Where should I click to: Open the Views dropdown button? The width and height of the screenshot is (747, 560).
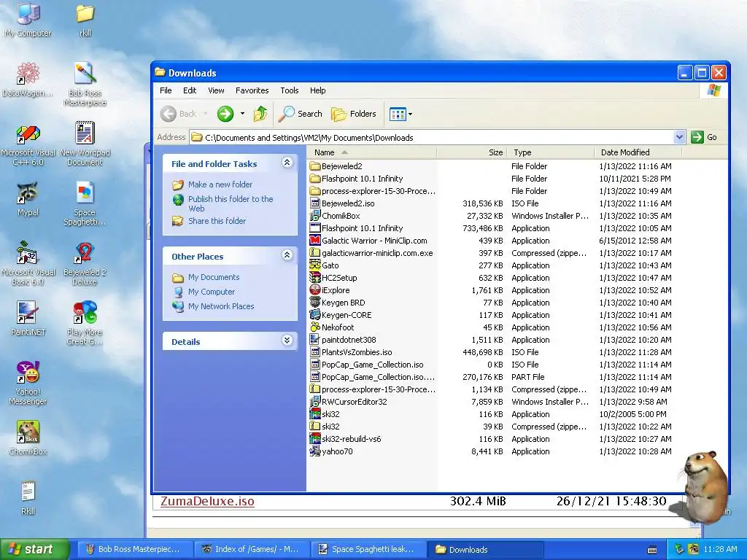(400, 114)
